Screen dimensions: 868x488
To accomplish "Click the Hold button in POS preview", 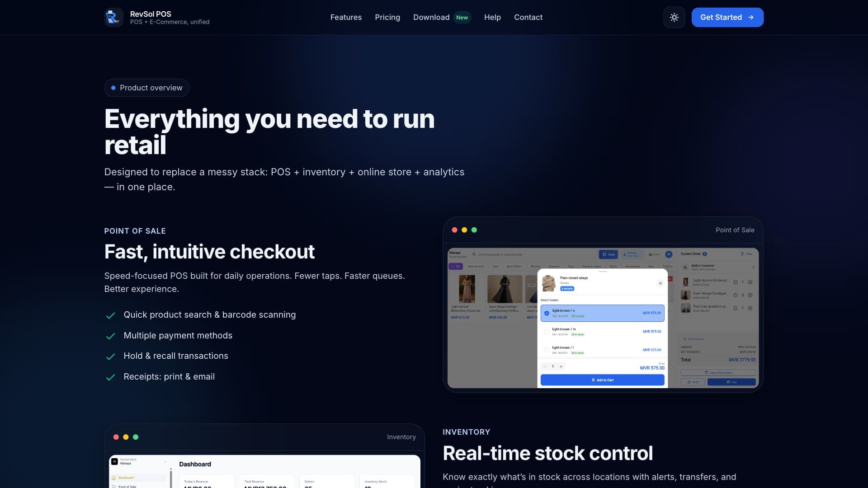I will [693, 382].
